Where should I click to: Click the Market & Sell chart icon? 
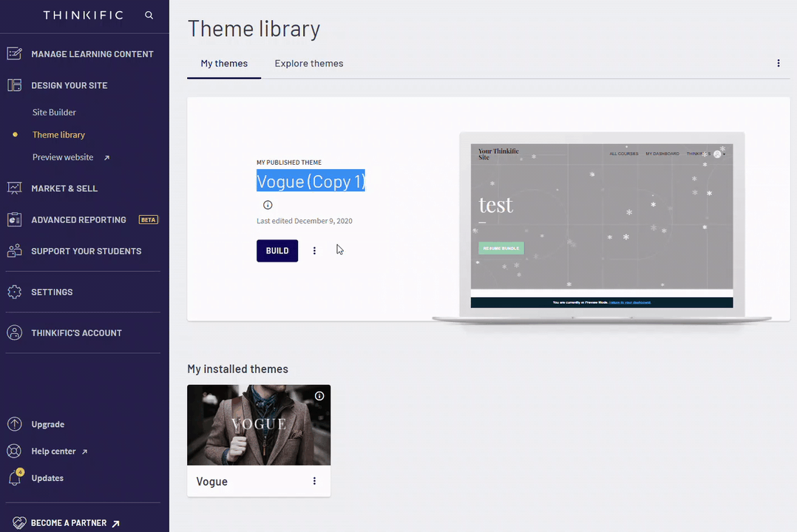[14, 188]
